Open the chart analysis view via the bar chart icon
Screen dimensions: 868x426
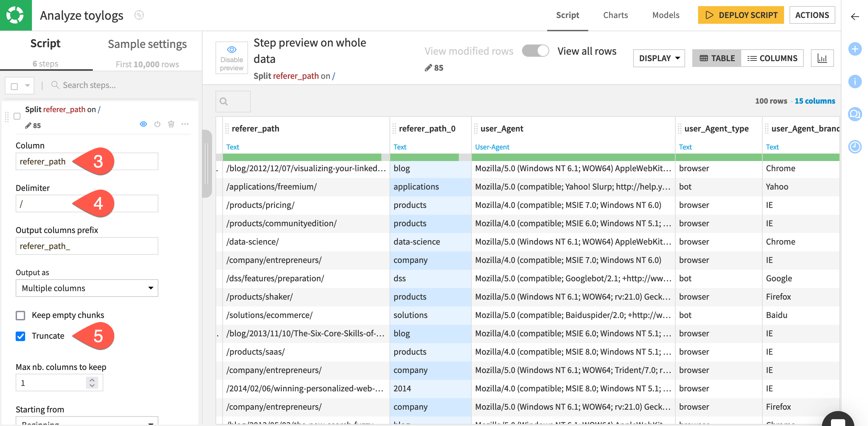tap(822, 58)
